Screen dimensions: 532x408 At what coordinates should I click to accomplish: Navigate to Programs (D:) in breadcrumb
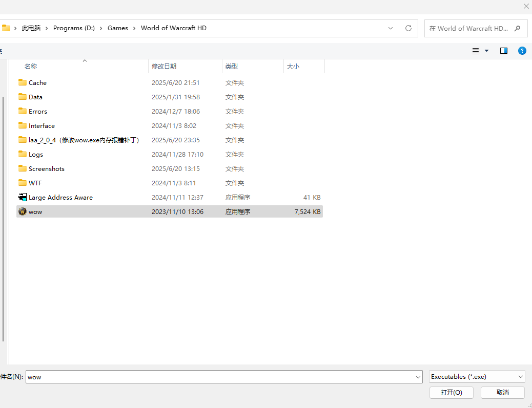tap(74, 28)
